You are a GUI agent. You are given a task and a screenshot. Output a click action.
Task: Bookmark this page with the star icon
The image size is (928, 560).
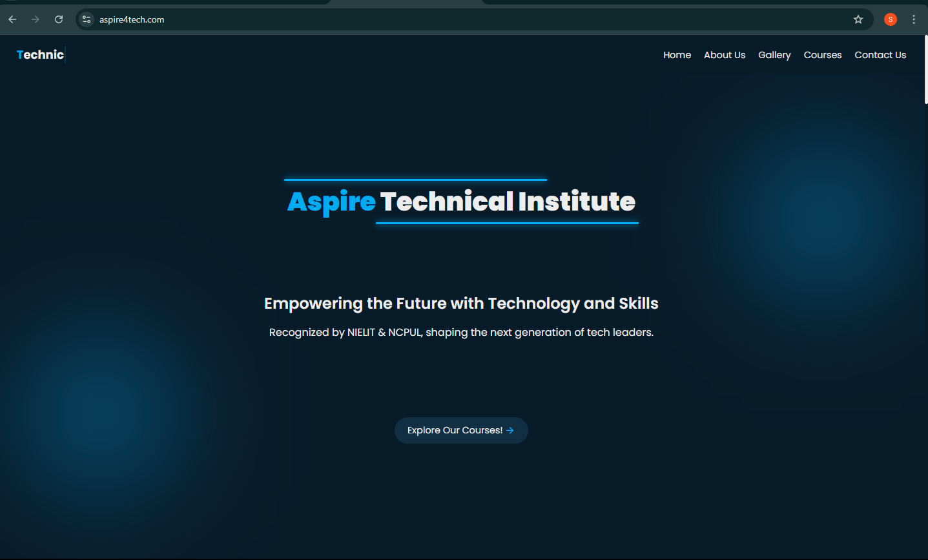[858, 19]
